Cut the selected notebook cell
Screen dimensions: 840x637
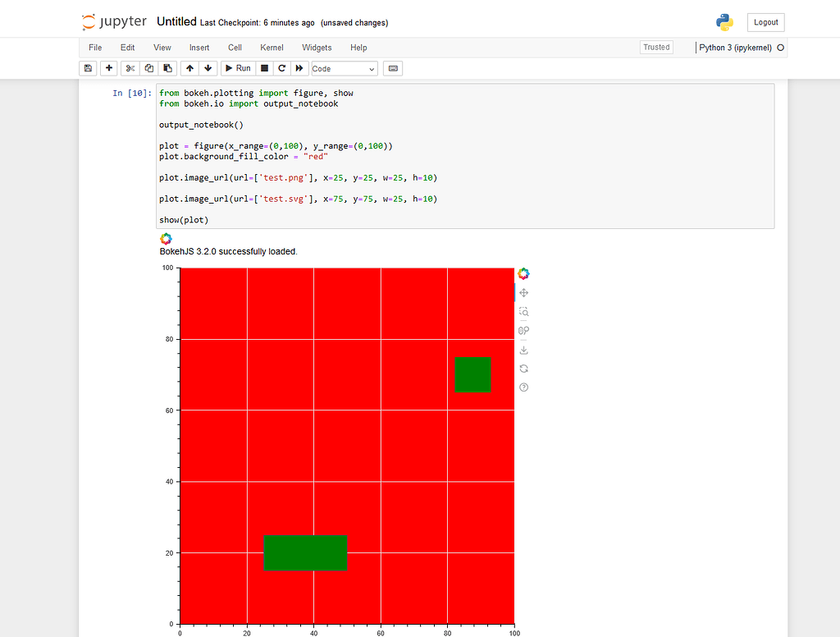(x=129, y=68)
